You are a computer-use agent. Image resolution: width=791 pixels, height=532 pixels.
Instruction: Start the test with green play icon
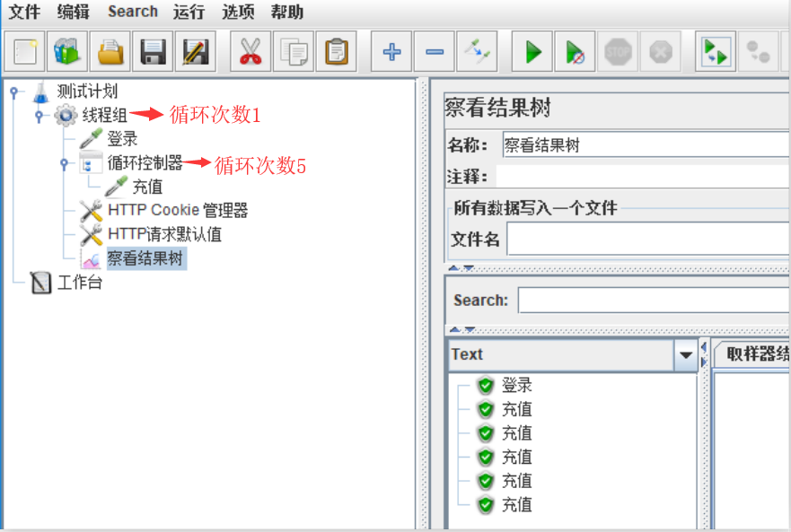click(532, 51)
